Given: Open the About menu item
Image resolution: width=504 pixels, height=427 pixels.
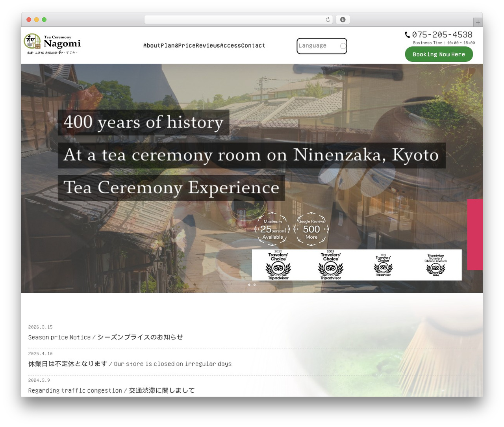Looking at the screenshot, I should pyautogui.click(x=152, y=46).
